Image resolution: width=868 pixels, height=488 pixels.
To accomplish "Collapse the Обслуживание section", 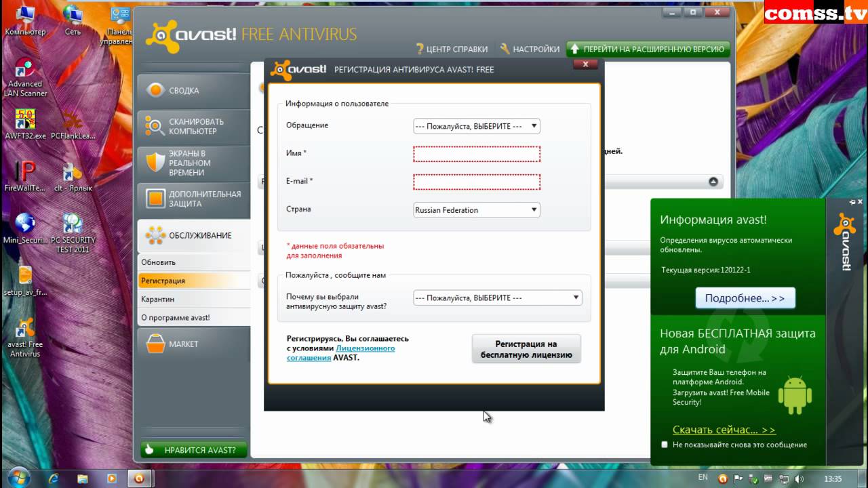I will pos(193,235).
